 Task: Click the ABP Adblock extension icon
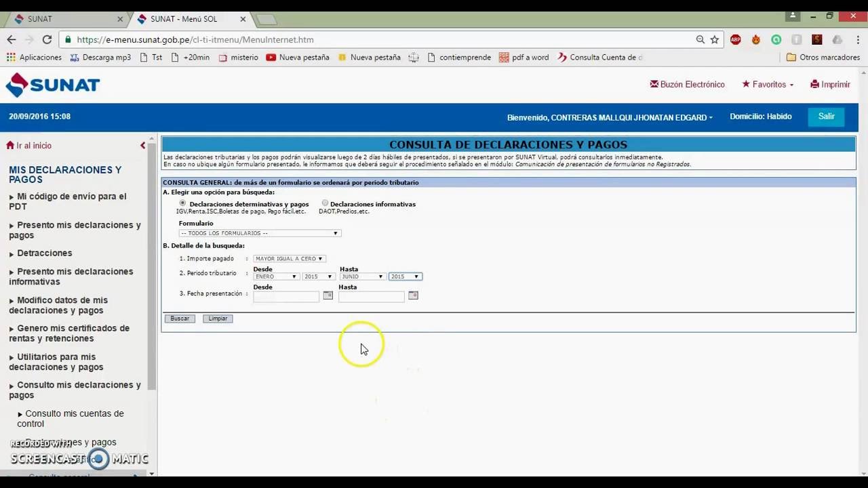pyautogui.click(x=736, y=40)
